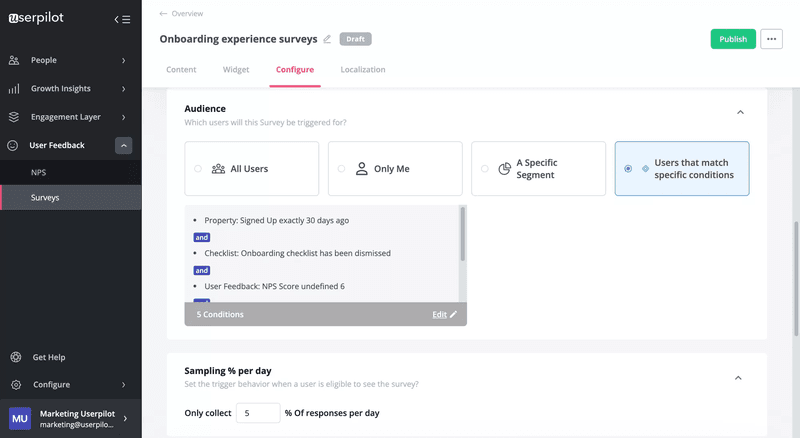Switch to the Localization tab
Screen dimensions: 800x438
pyautogui.click(x=363, y=69)
